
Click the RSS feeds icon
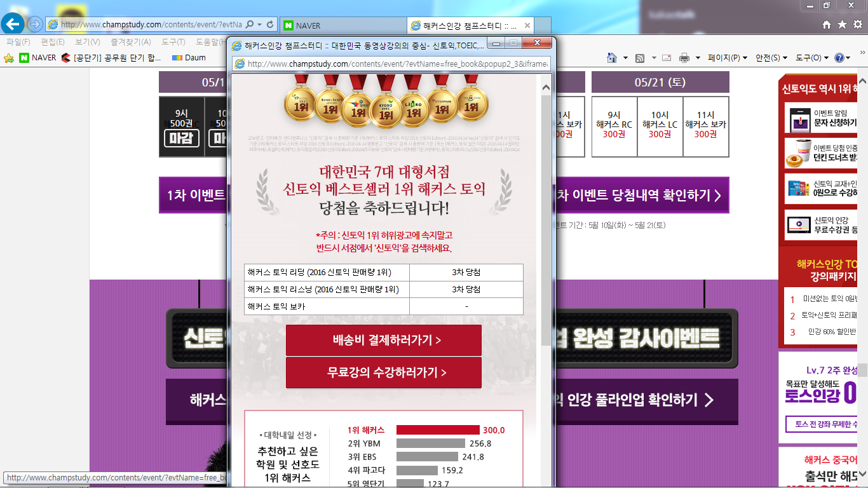(639, 58)
